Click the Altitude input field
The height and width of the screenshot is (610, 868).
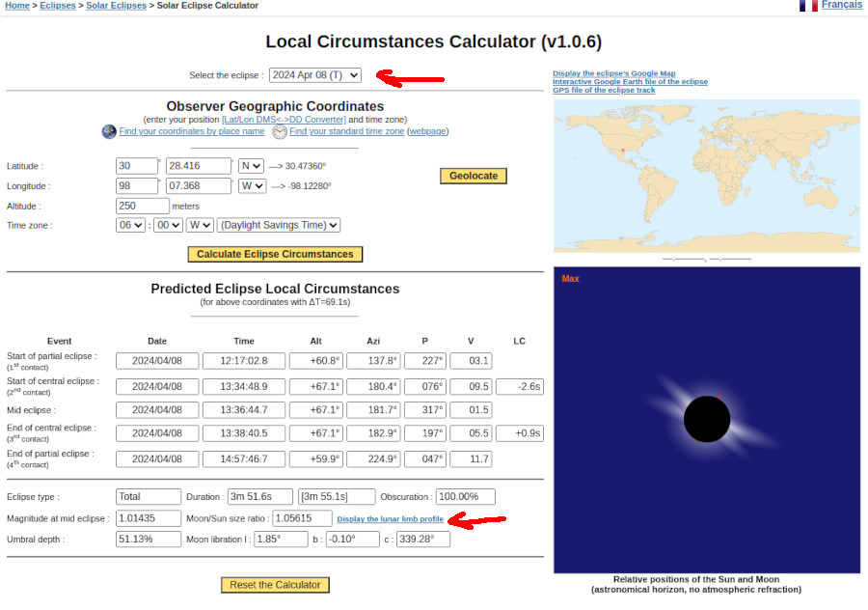point(142,206)
